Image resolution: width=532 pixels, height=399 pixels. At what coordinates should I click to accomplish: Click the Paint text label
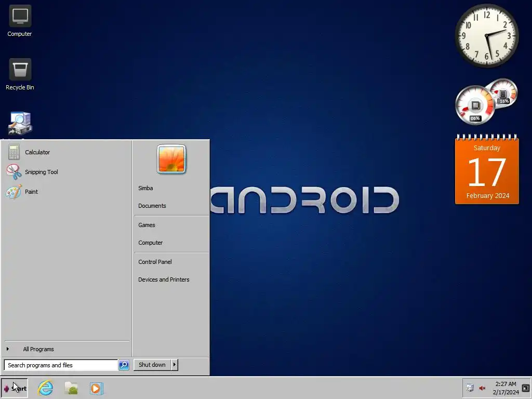pos(31,192)
